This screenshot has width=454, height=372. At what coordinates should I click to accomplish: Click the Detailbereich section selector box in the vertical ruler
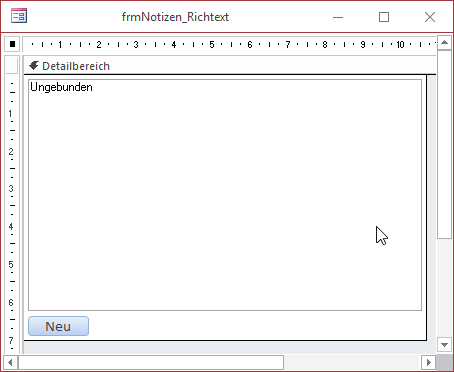12,66
